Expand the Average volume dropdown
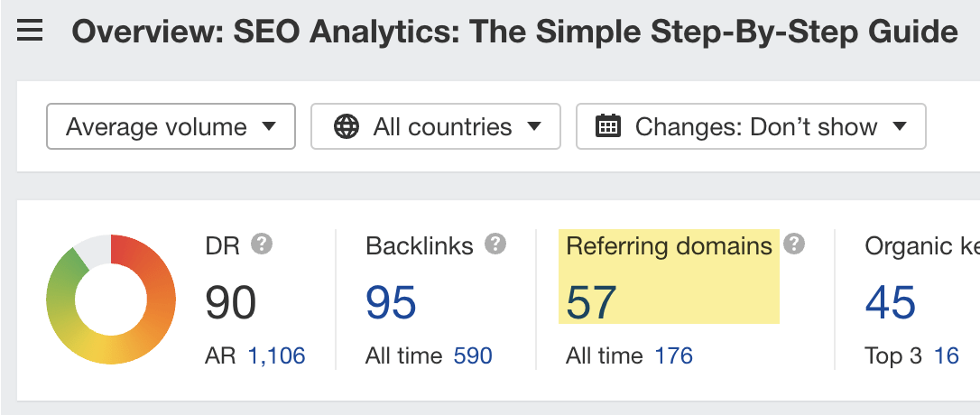980x415 pixels. [171, 126]
